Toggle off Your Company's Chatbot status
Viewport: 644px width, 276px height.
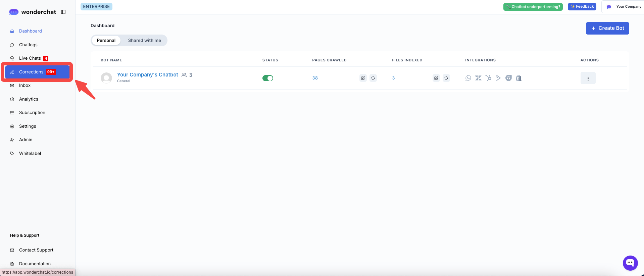point(267,78)
